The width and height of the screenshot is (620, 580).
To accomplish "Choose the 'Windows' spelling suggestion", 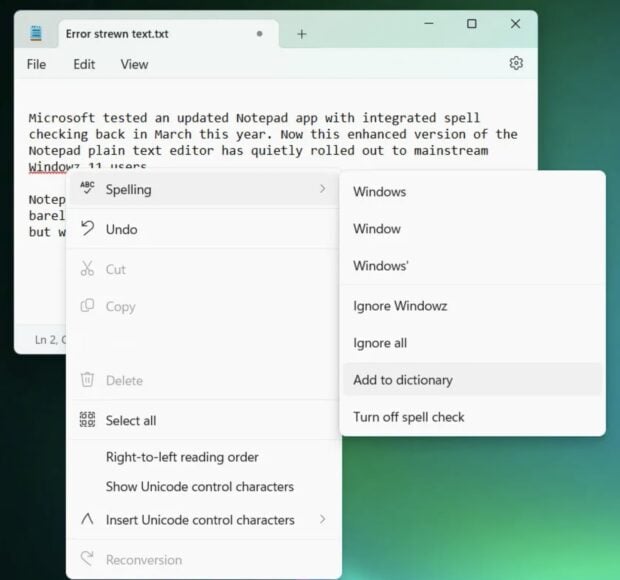I will 379,191.
